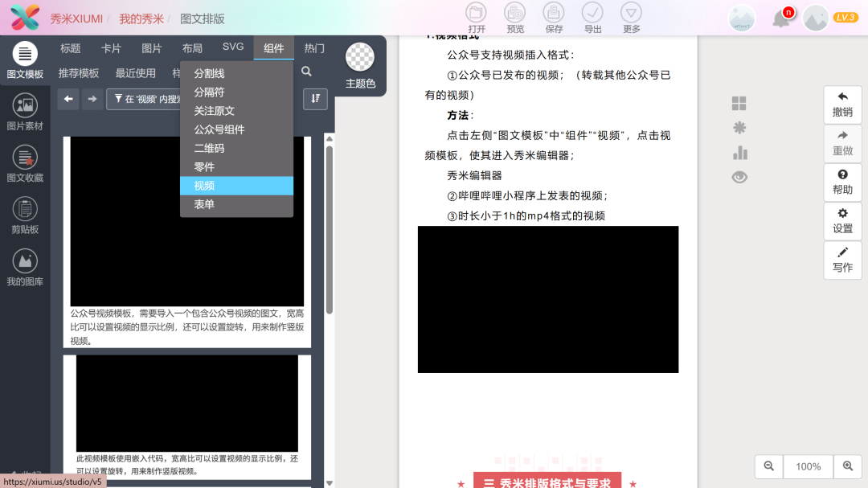
Task: Open the notification bell
Action: click(782, 18)
